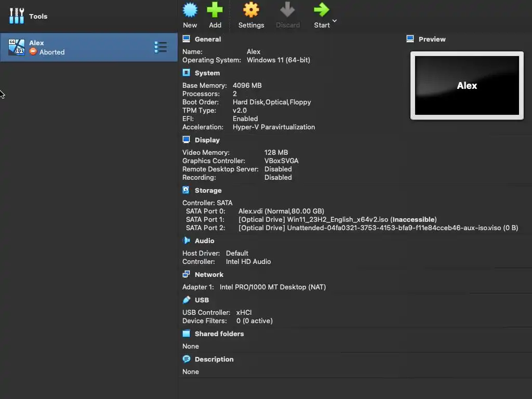Click xHCI USB controller value
Screen dimensions: 532x399
(x=244, y=312)
